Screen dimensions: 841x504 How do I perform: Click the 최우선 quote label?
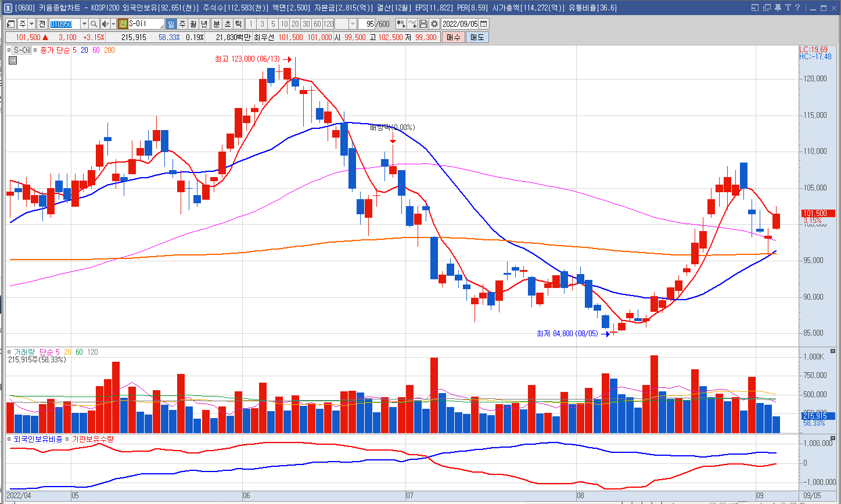click(x=264, y=37)
